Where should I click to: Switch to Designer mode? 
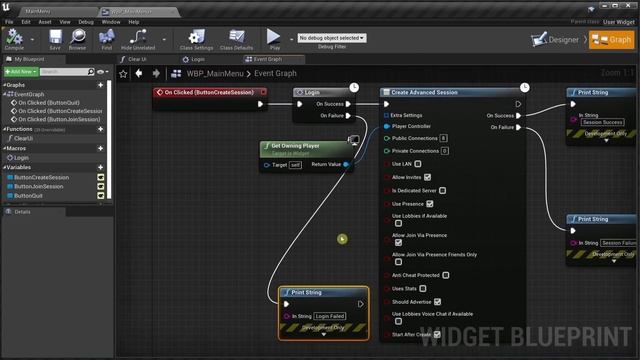click(x=555, y=40)
